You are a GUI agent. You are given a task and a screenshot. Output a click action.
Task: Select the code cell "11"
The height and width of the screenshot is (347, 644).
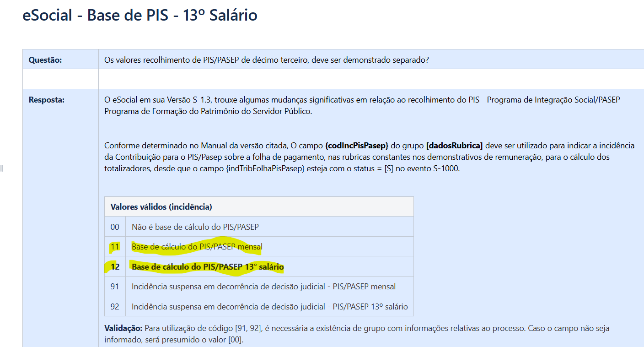(x=115, y=247)
